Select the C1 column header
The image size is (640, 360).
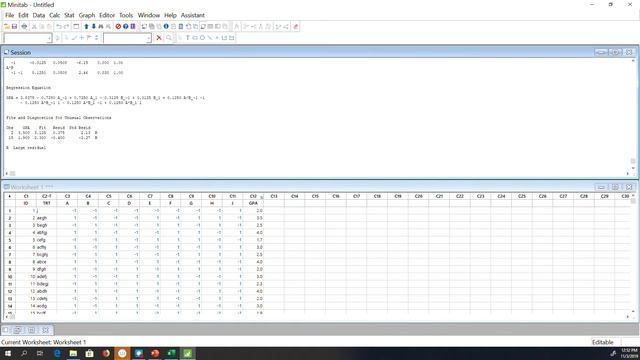(26, 196)
